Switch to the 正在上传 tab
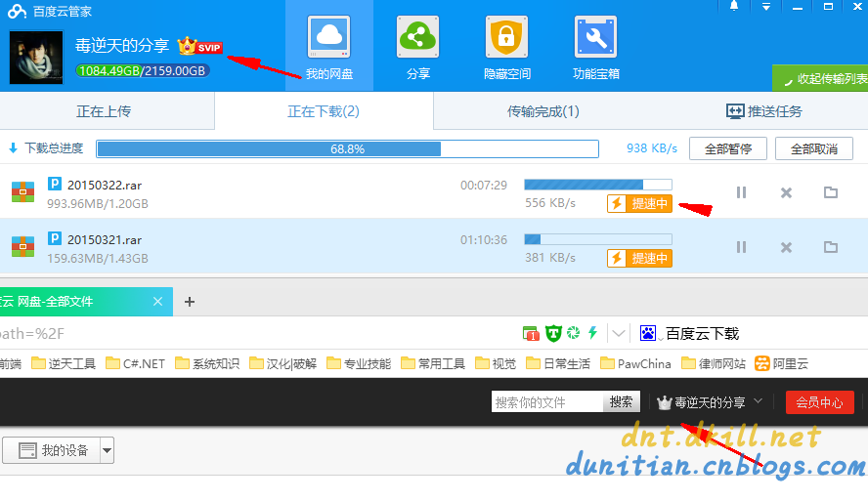Screen dimensions: 868x502 point(104,111)
